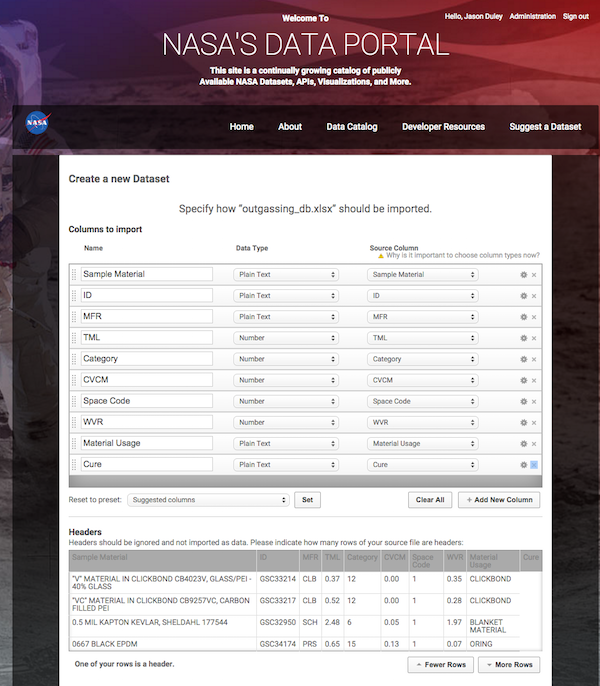Grab the drag handle of Sample Material row
The height and width of the screenshot is (686, 600).
[74, 274]
